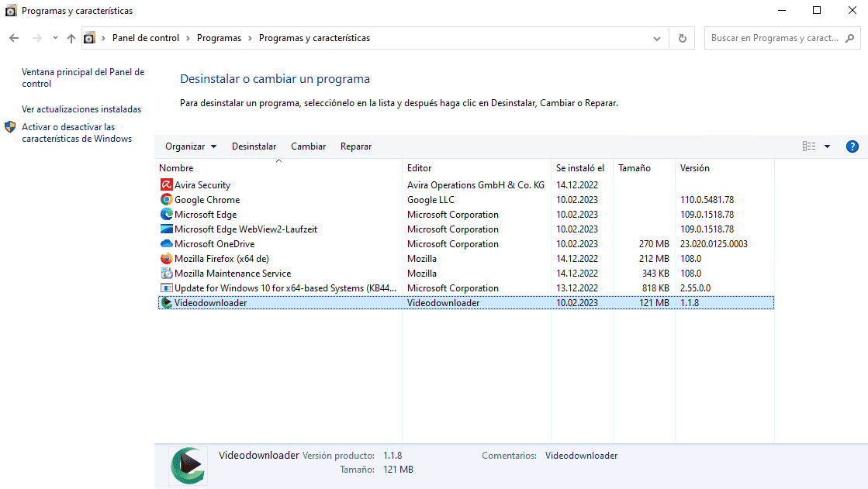The height and width of the screenshot is (489, 868).
Task: Sort the list by the Nombre column
Action: [x=176, y=167]
